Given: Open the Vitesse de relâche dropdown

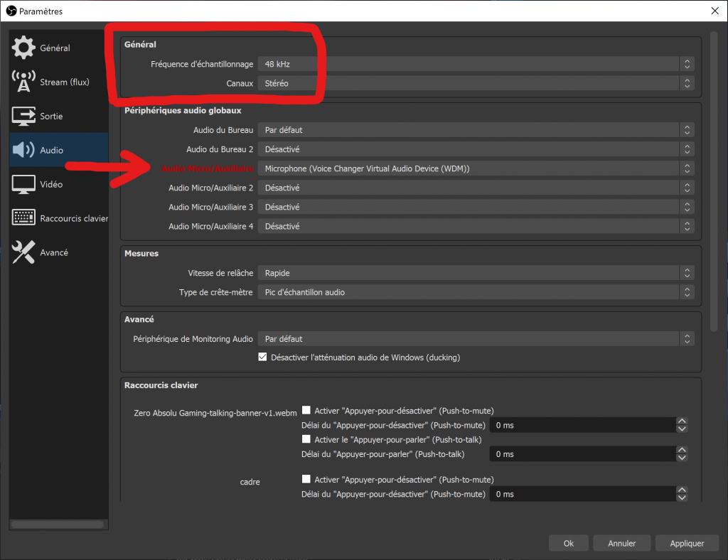Looking at the screenshot, I should (473, 272).
